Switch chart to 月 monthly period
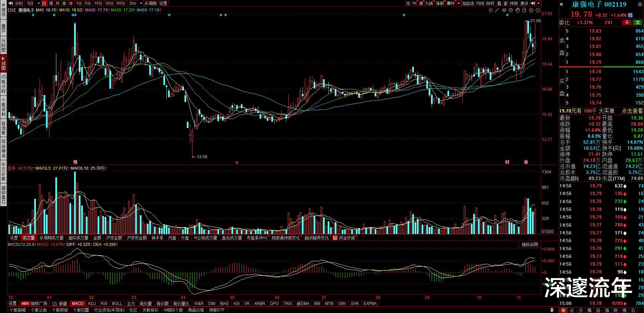Viewport: 644px width, 313px height. (57, 3)
